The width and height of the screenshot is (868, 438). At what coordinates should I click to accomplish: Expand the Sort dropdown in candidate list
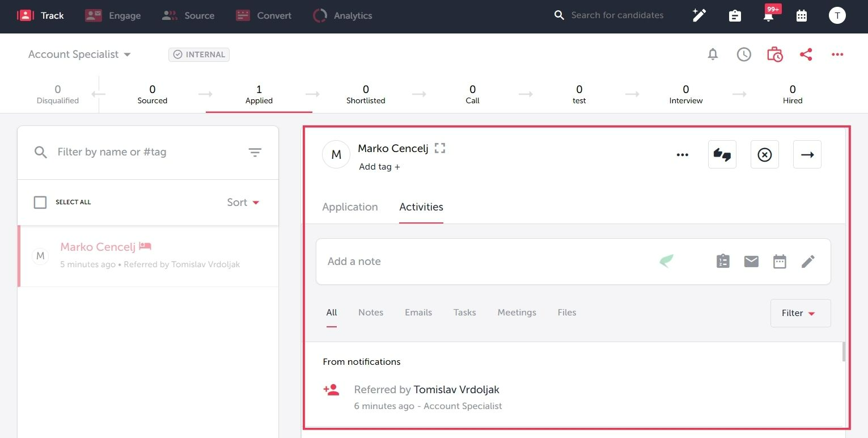coord(243,202)
